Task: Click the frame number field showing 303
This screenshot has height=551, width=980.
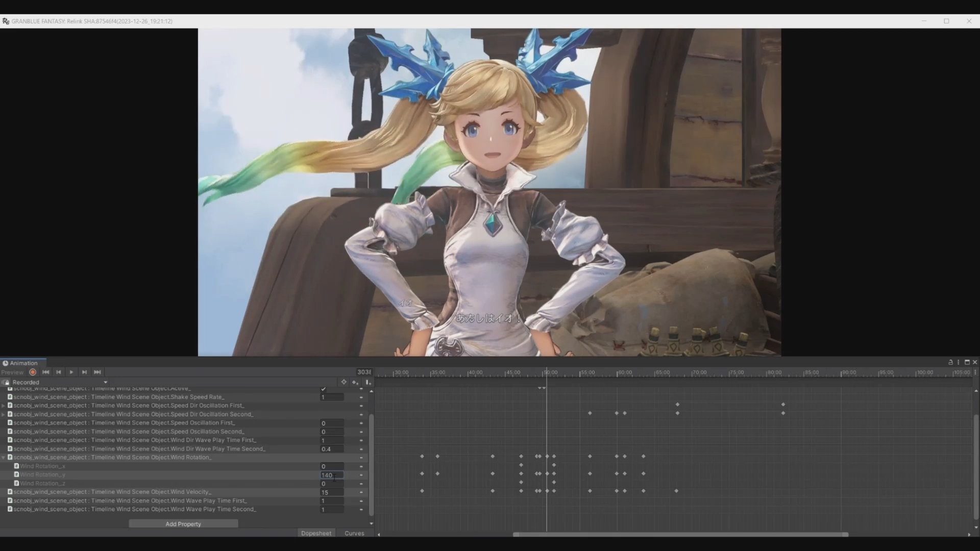Action: pyautogui.click(x=364, y=372)
